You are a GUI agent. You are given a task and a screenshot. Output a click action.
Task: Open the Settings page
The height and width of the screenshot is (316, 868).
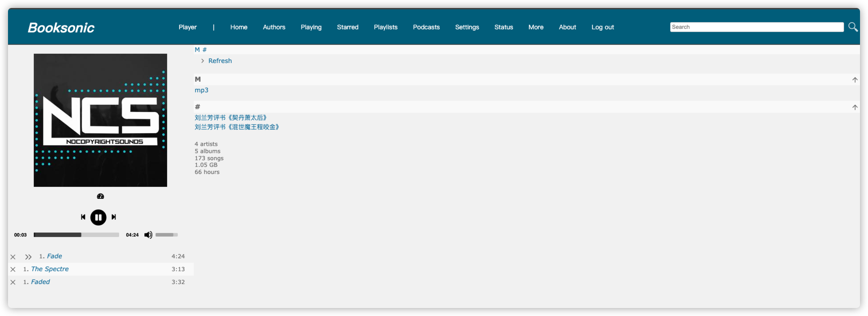point(467,27)
